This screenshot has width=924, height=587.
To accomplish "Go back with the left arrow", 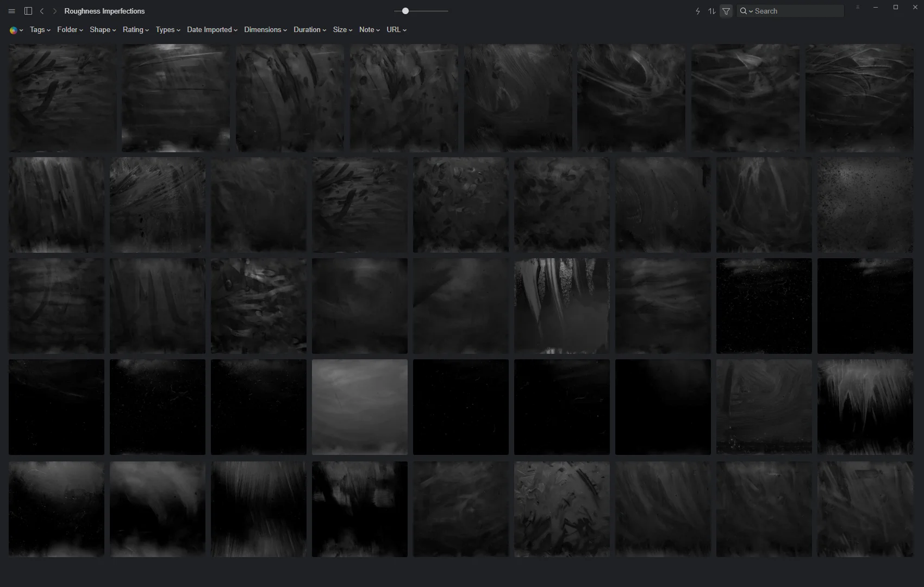I will 42,11.
